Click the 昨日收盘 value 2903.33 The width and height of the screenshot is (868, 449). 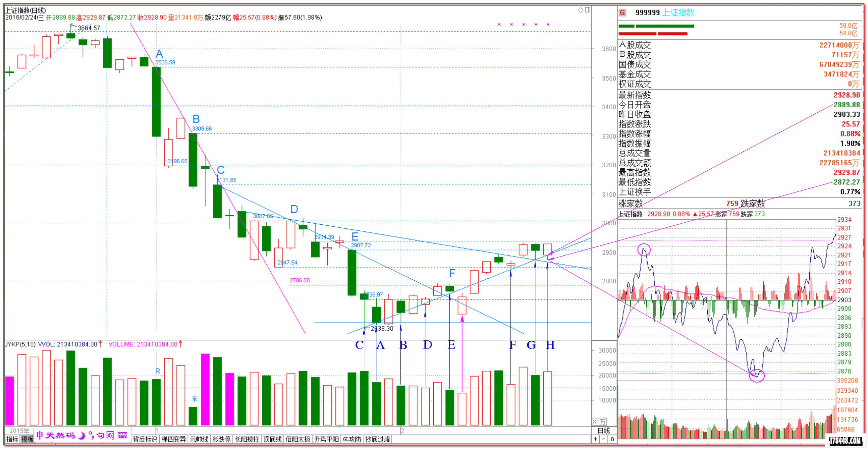pos(847,114)
